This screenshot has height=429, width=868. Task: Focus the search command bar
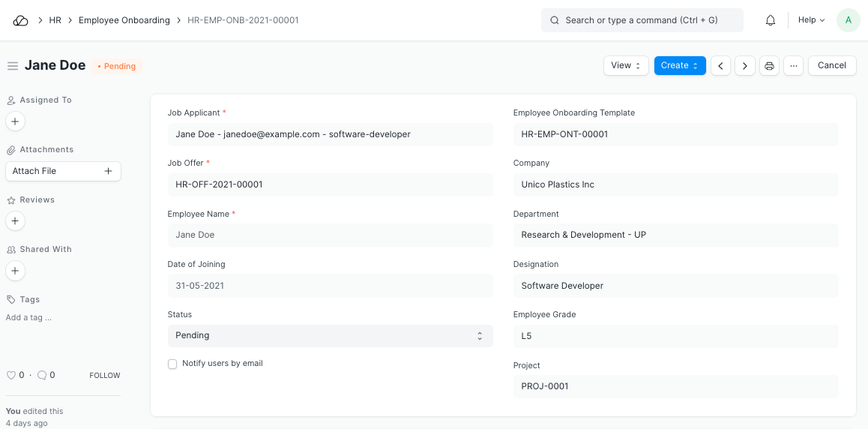pyautogui.click(x=642, y=20)
